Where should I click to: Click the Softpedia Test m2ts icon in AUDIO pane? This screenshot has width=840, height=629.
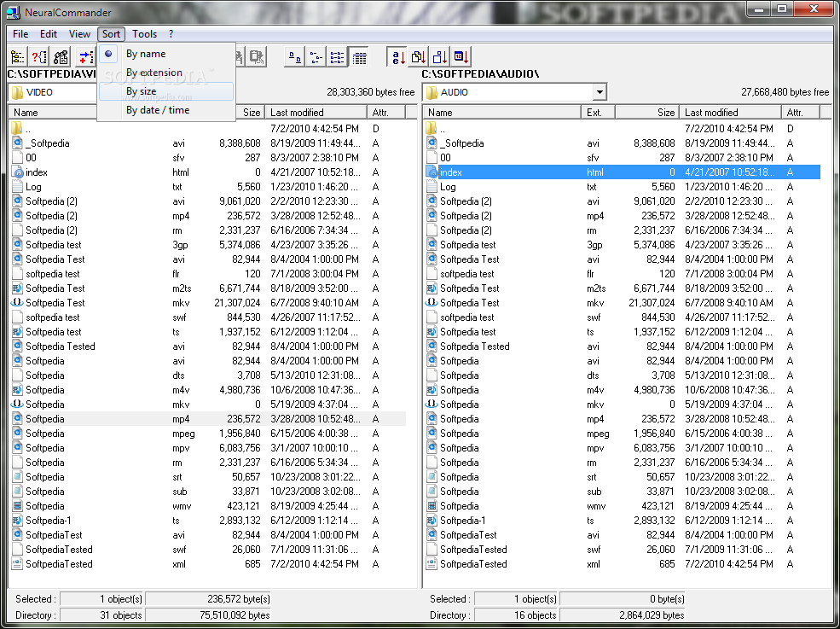pos(432,288)
